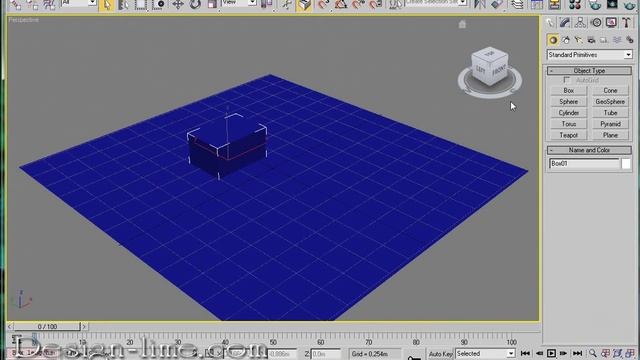Toggle the Spinner Snap button
The width and height of the screenshot is (640, 360).
point(375,4)
